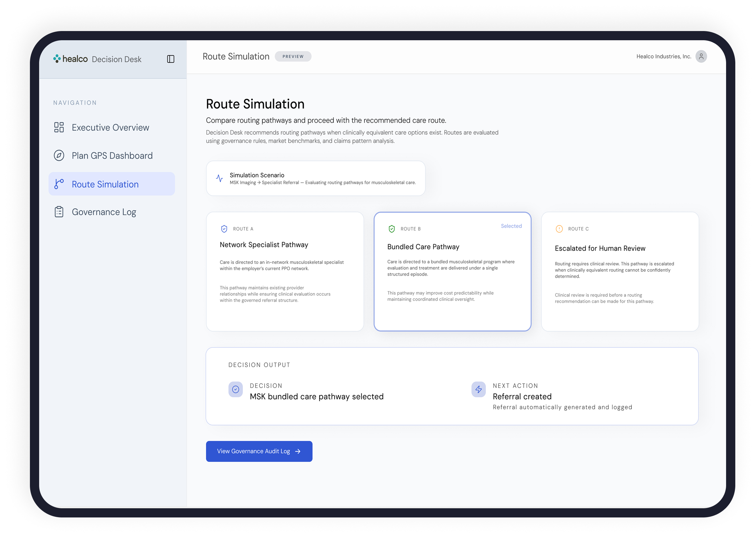Select Escalated for Human Review card
The image size is (756, 537).
click(620, 271)
